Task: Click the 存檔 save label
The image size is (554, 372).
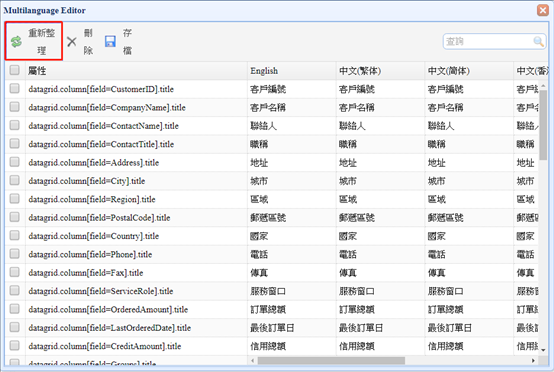Action: [127, 42]
